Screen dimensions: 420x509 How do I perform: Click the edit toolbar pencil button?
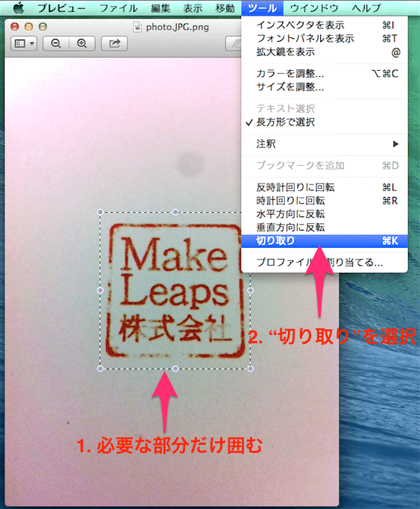(x=234, y=43)
